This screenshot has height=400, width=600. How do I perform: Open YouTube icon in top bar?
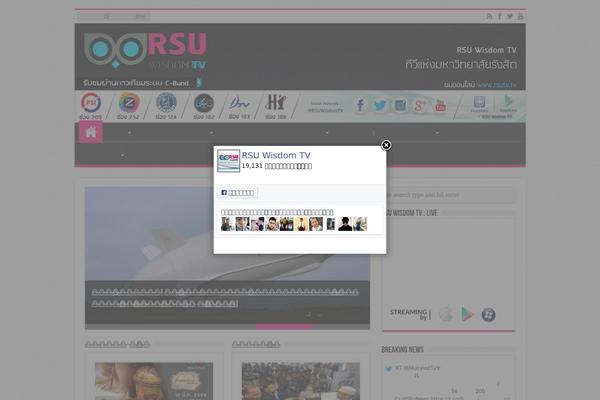pos(520,16)
